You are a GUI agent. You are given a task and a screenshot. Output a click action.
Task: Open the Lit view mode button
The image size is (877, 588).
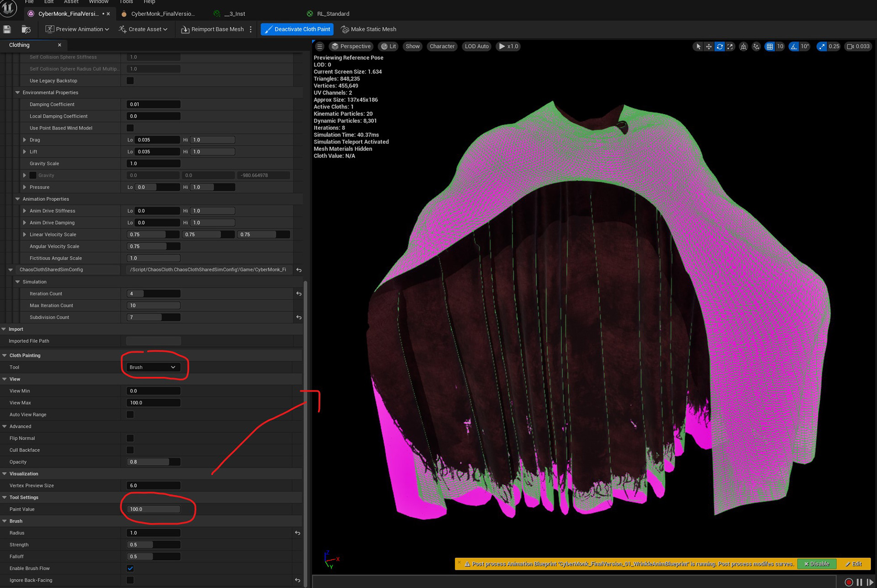[388, 47]
